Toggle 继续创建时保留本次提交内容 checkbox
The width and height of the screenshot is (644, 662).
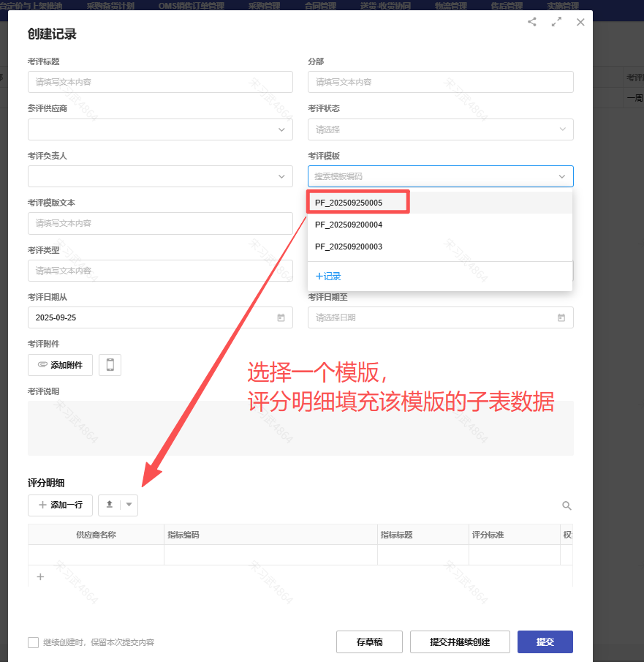34,642
